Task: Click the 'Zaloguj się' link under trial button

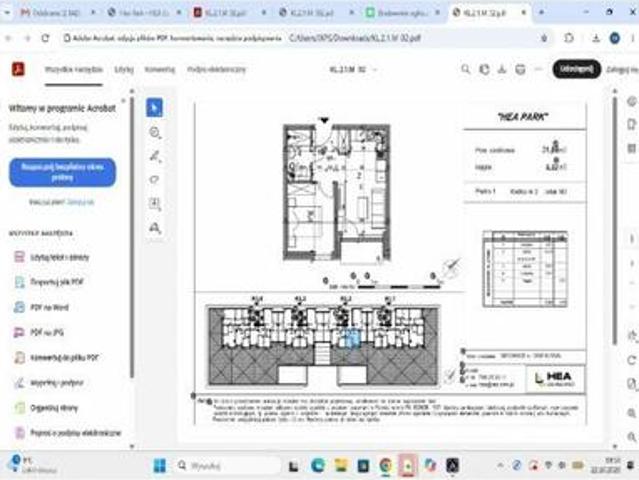Action: 81,202
